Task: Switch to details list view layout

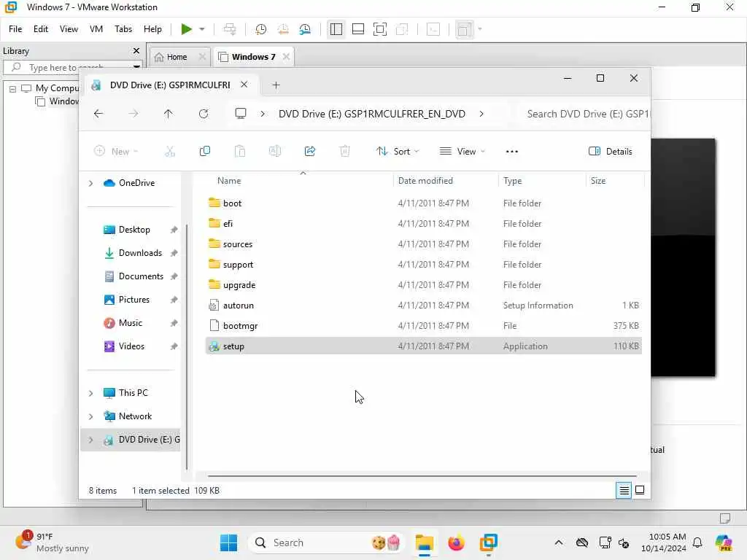Action: coord(624,490)
